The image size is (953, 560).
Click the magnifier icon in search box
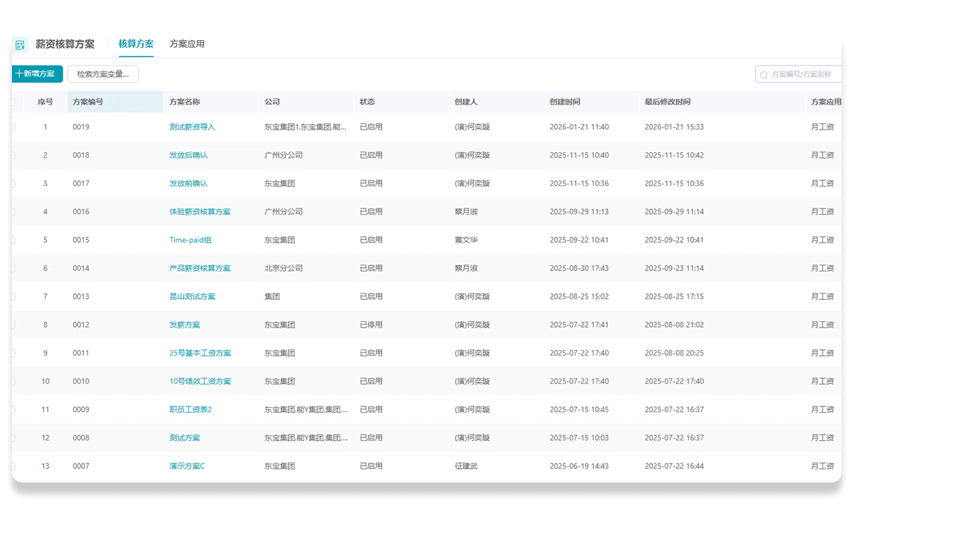pos(764,75)
